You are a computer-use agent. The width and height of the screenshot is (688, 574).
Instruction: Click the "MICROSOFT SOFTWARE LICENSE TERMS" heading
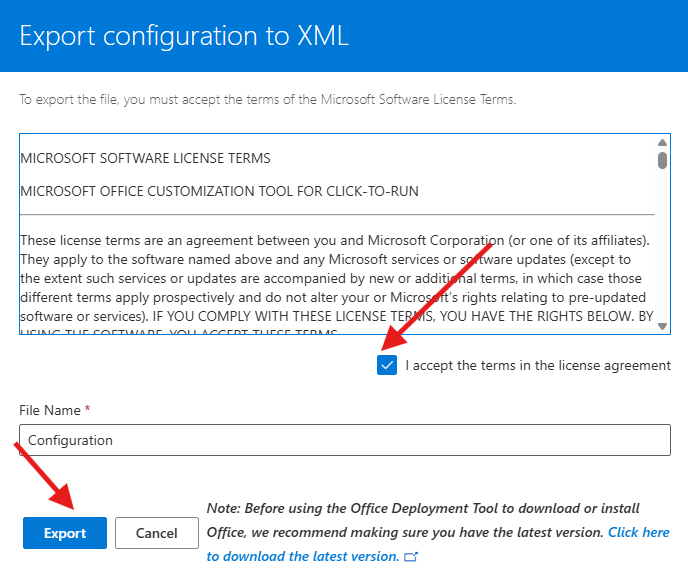pos(145,158)
